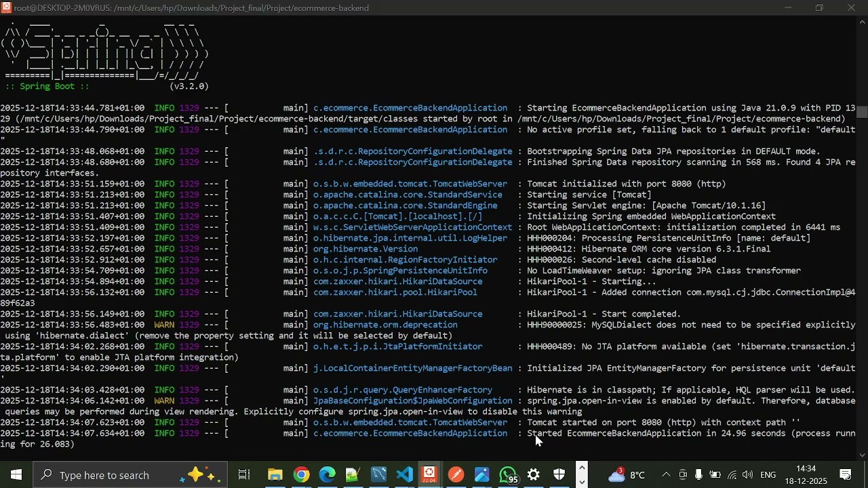This screenshot has width=868, height=488.
Task: Click 'w.s.c.ServletWebServerApplicationContext' logger name
Action: (x=412, y=227)
